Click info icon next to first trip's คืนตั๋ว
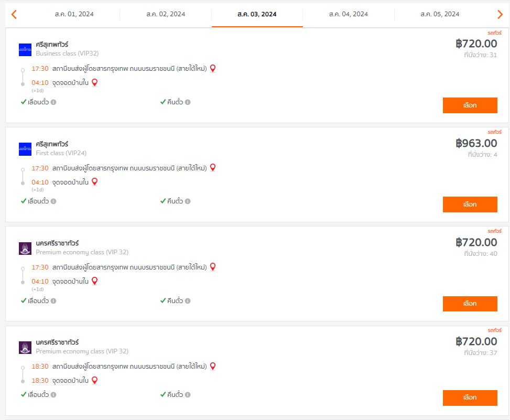Screen dimensions: 510x420 coord(188,102)
